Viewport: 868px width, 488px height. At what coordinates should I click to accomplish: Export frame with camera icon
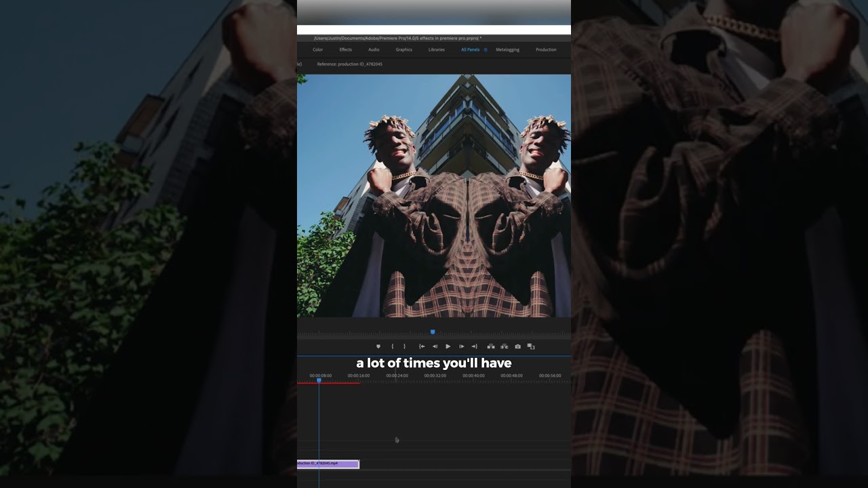pyautogui.click(x=517, y=346)
